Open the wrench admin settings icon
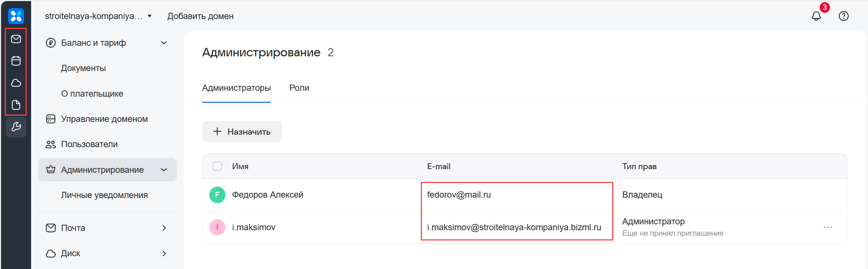 16,127
